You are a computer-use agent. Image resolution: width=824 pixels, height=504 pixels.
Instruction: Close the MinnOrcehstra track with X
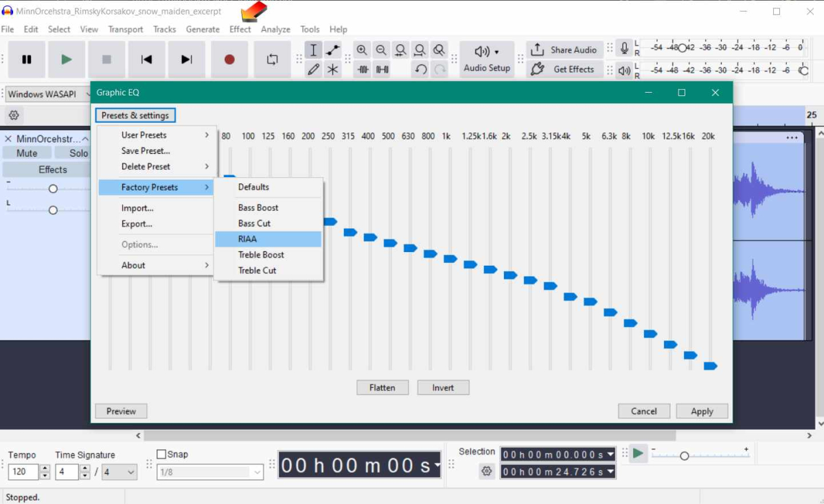pos(8,139)
